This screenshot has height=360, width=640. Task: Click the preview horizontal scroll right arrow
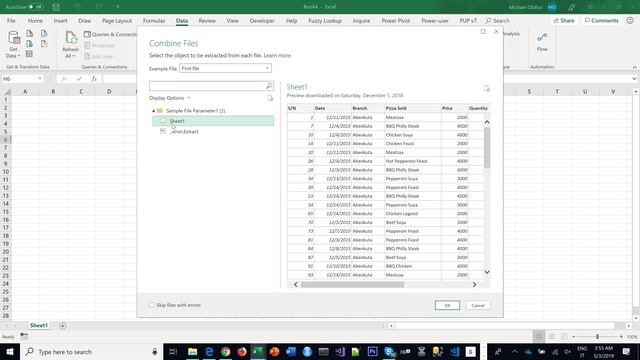click(474, 284)
